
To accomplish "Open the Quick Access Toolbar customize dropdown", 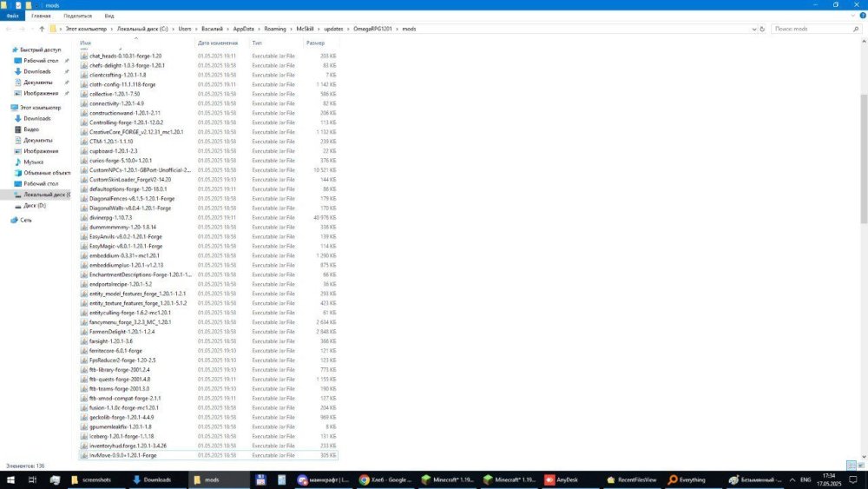I will (x=37, y=5).
